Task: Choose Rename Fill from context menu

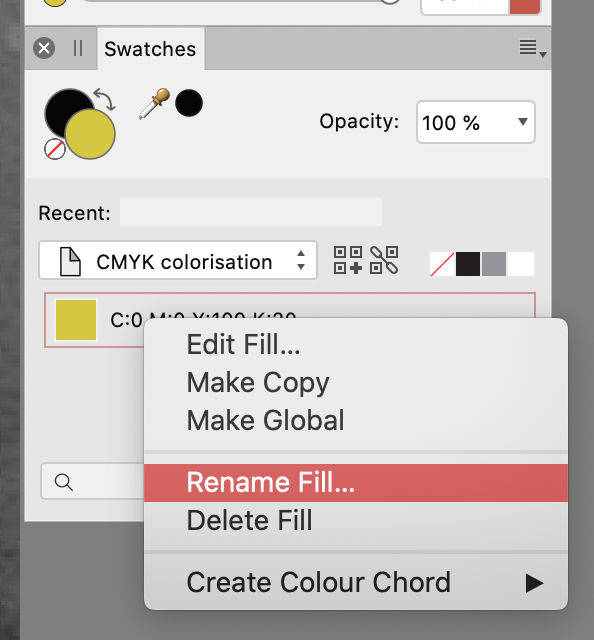Action: (356, 483)
